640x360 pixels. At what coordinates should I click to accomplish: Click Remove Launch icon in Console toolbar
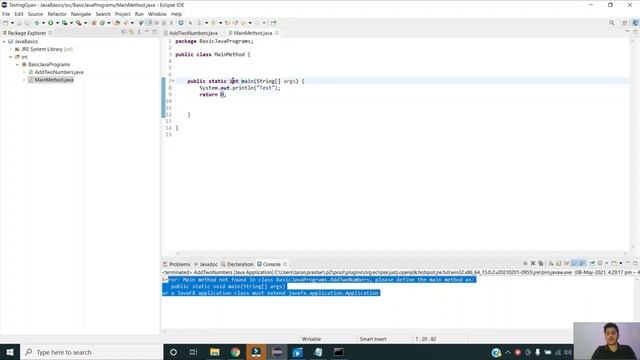(533, 263)
